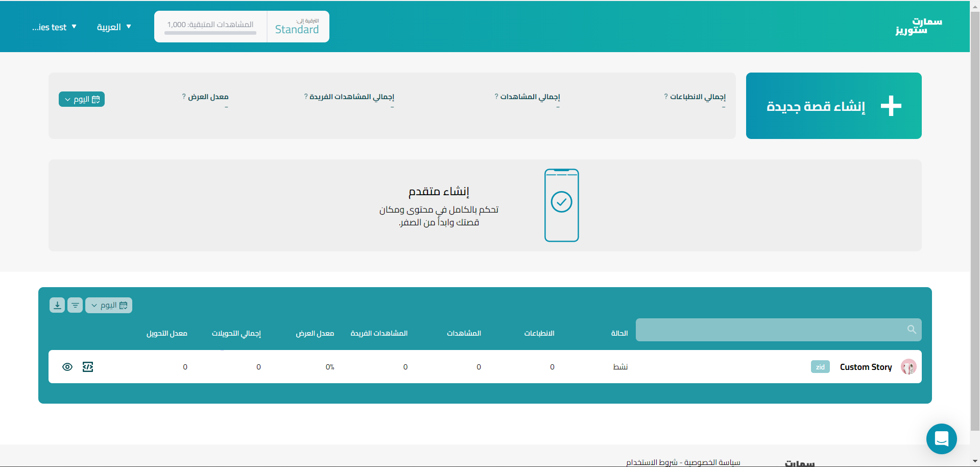Preview Custom Story with the eye icon
Screen dimensions: 980x467
point(67,367)
